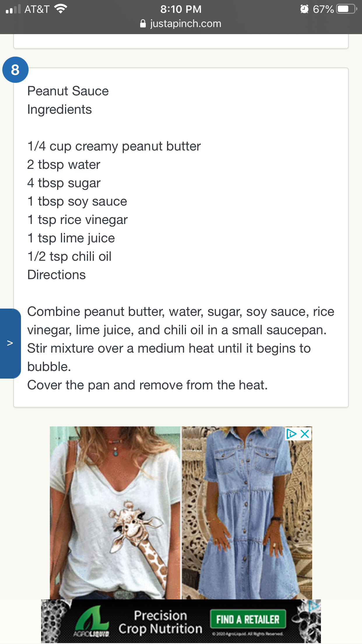Tap the Precision Crop Nutrition banner text

(x=160, y=622)
